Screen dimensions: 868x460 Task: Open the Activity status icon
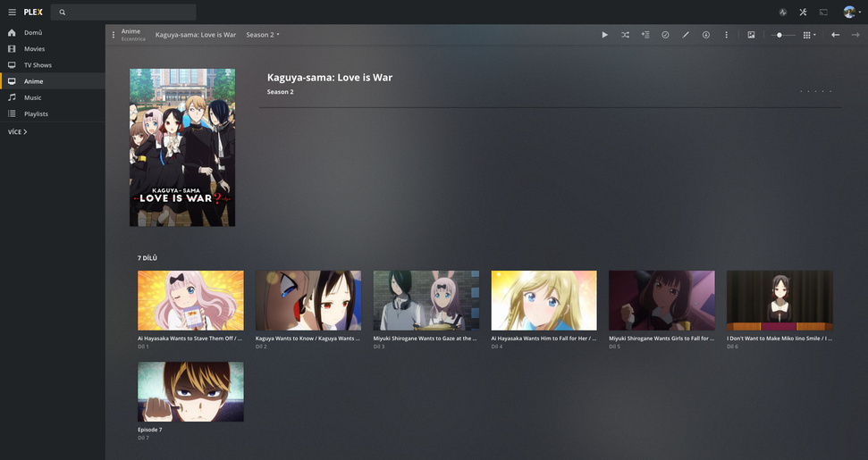coord(783,12)
